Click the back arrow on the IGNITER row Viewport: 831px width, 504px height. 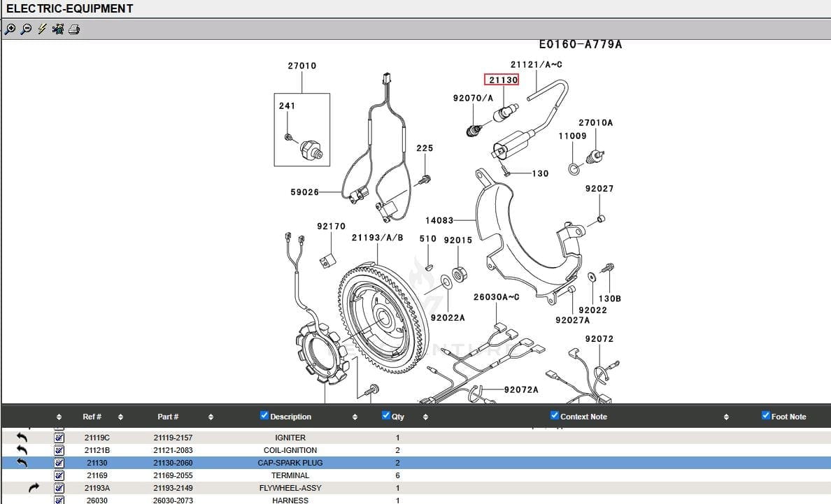click(x=22, y=438)
